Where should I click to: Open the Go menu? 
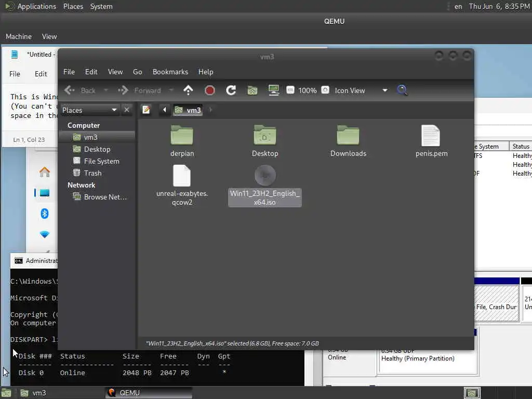pyautogui.click(x=137, y=72)
